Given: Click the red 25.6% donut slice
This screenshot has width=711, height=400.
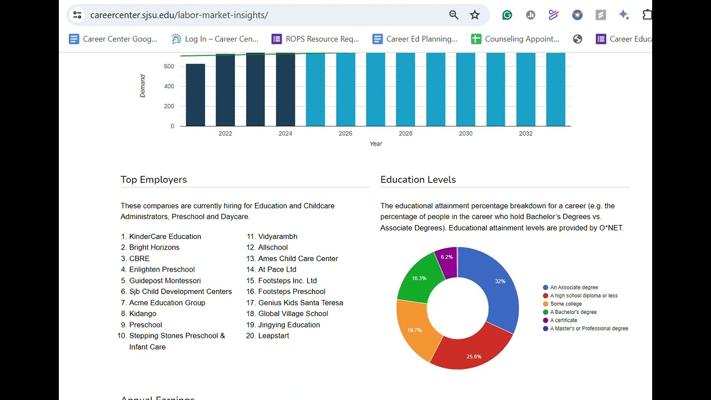Looking at the screenshot, I should coord(474,351).
